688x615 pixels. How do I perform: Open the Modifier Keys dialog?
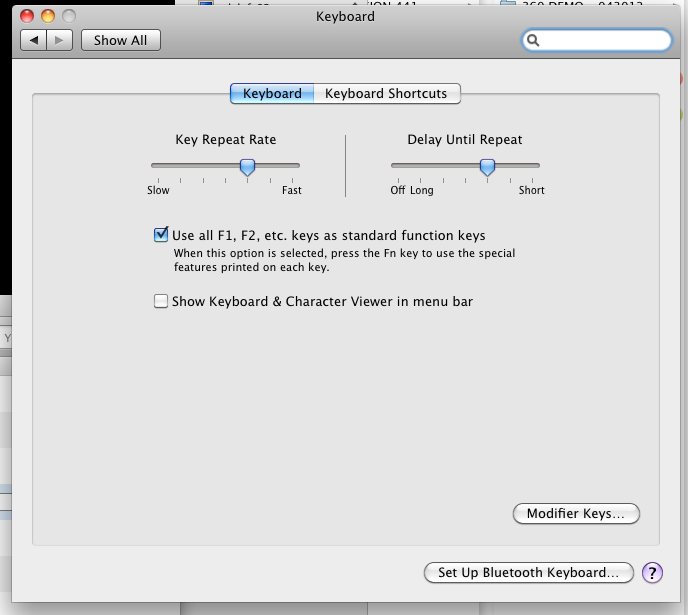(x=576, y=513)
